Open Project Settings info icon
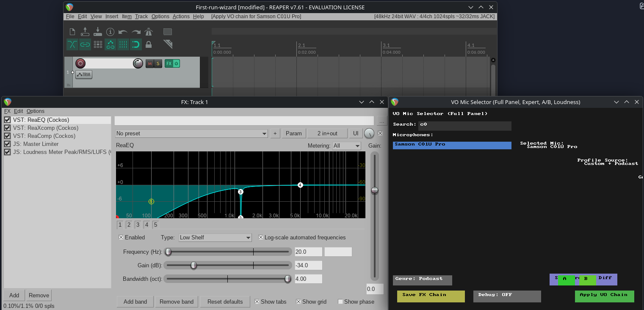This screenshot has width=644, height=310. tap(111, 32)
